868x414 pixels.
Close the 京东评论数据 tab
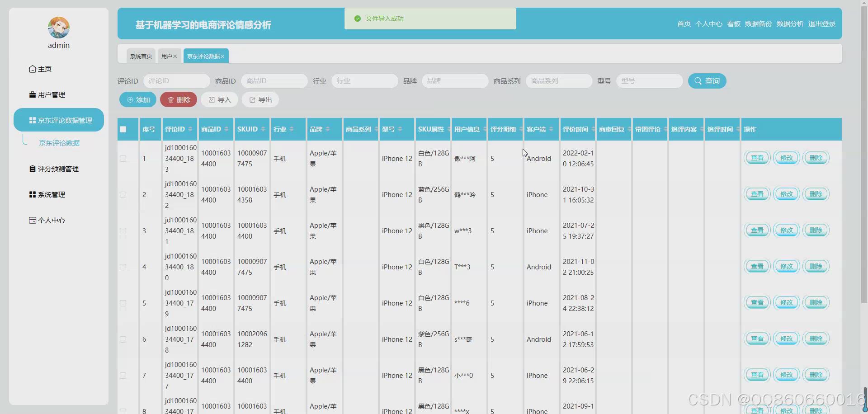pyautogui.click(x=222, y=56)
